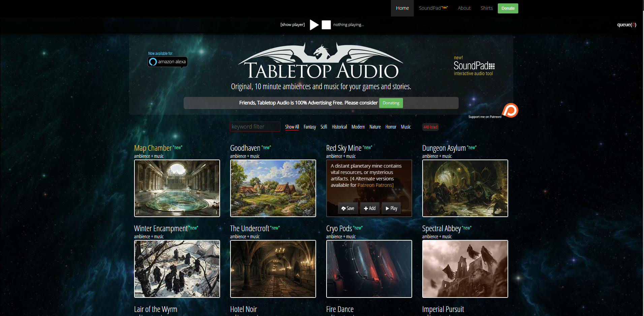The image size is (644, 316).
Task: Play the Red Sky Mine track
Action: point(391,208)
